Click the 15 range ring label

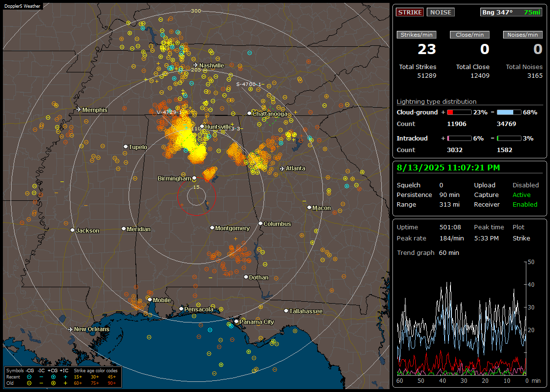pos(196,187)
